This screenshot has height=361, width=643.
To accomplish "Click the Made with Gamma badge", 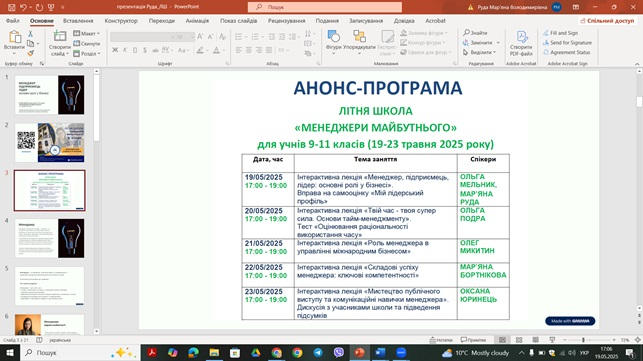I will click(x=570, y=321).
